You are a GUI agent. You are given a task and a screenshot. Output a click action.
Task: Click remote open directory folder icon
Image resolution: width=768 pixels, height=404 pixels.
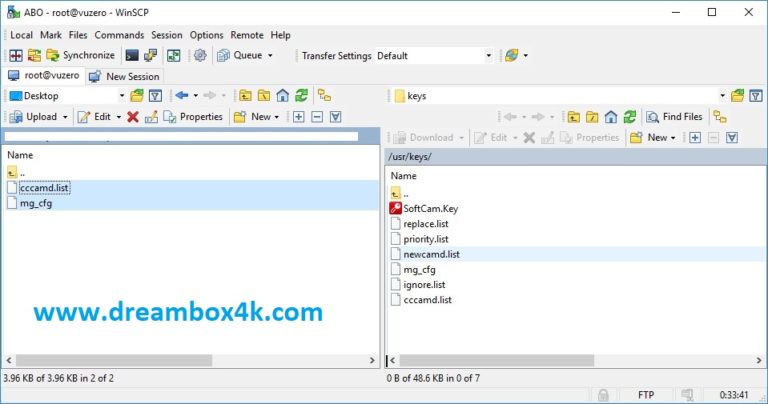pyautogui.click(x=737, y=95)
